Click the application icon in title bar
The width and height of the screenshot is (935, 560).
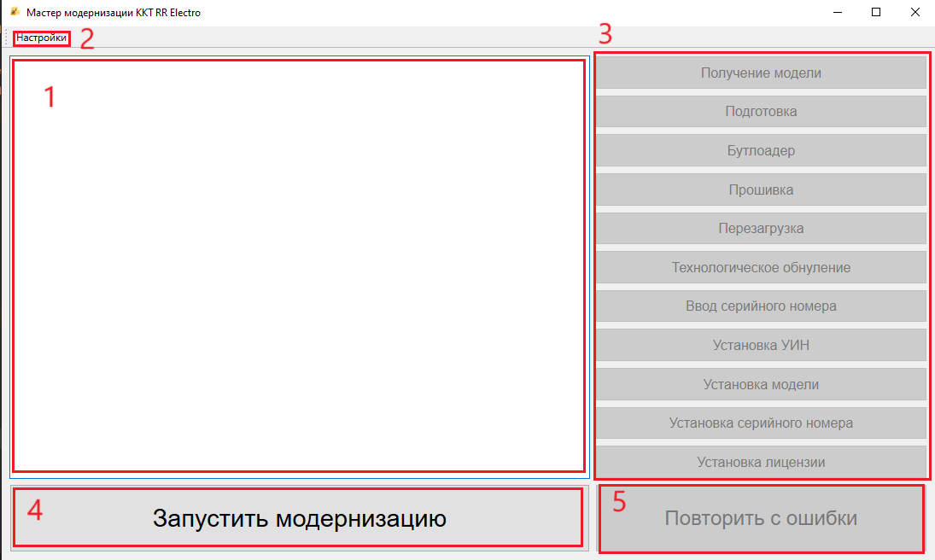click(14, 13)
